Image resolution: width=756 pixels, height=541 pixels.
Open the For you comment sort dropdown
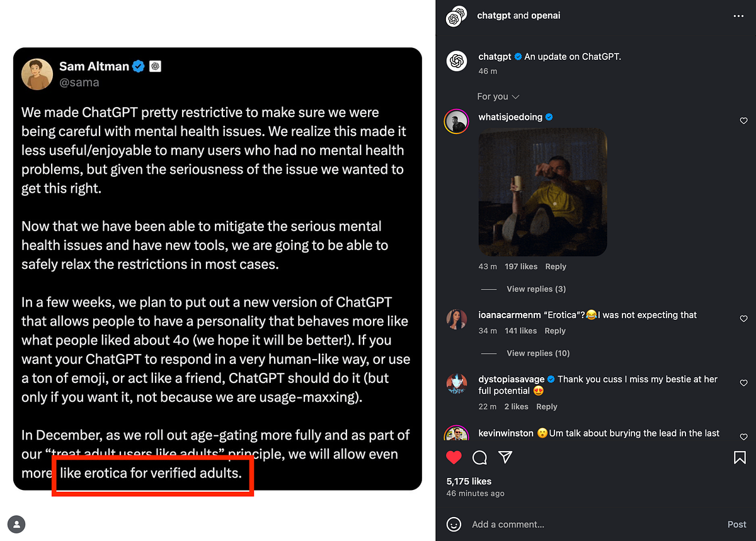click(x=498, y=96)
